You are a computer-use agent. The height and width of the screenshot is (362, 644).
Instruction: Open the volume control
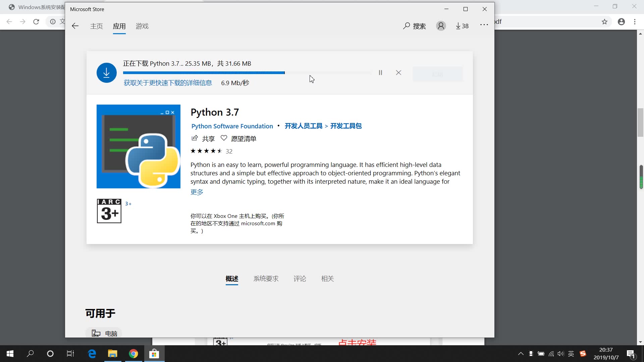(x=561, y=354)
